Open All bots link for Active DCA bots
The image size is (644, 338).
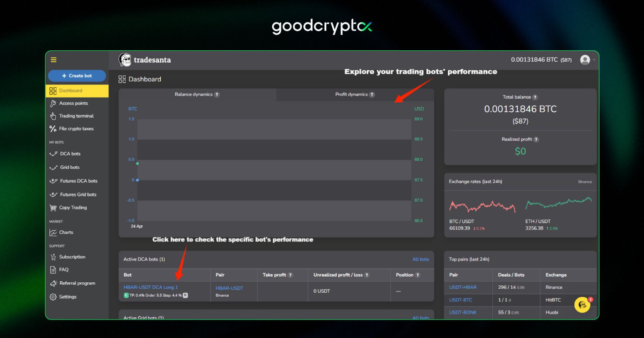pos(421,259)
